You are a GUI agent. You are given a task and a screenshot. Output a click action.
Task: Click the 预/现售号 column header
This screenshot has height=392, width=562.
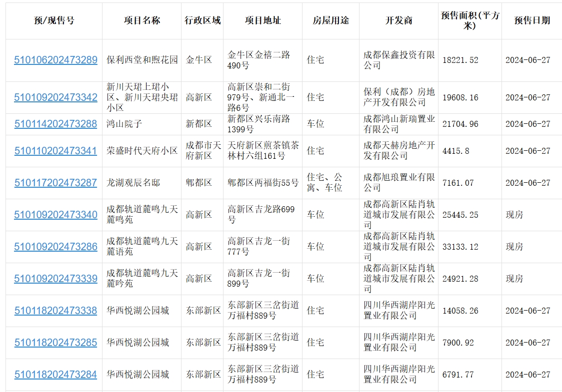(54, 20)
